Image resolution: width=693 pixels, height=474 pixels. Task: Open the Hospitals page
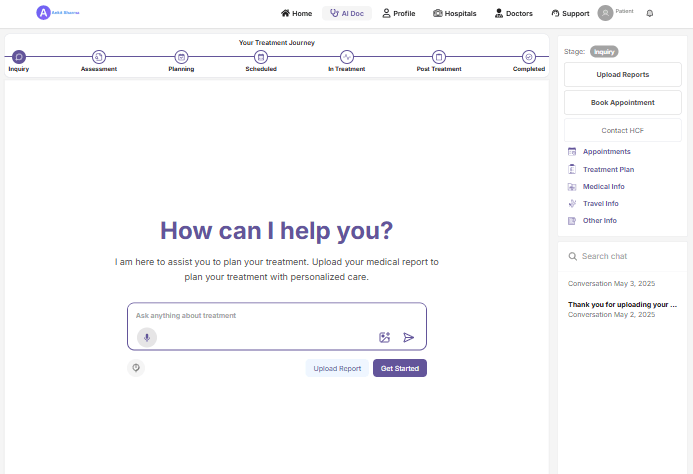click(454, 13)
